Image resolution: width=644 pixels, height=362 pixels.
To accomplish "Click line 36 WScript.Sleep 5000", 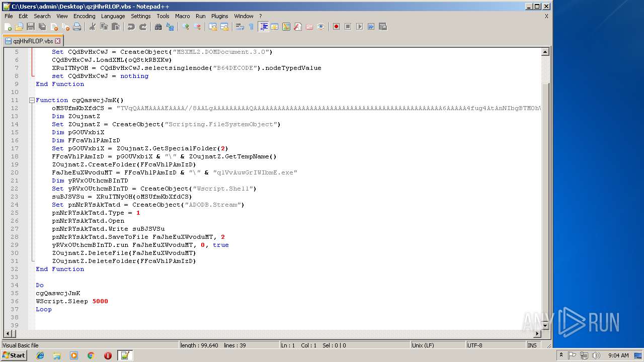I will point(72,301).
